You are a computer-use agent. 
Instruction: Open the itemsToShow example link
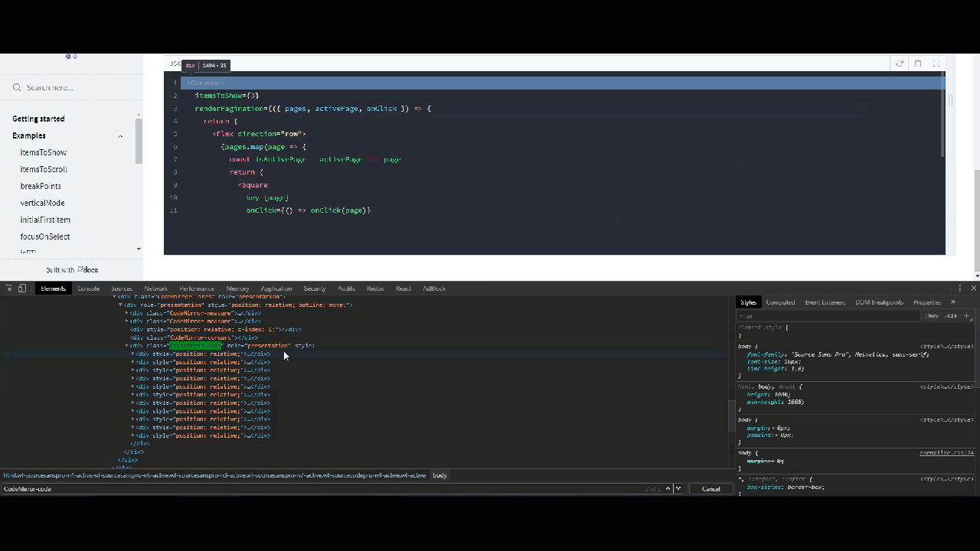point(44,152)
